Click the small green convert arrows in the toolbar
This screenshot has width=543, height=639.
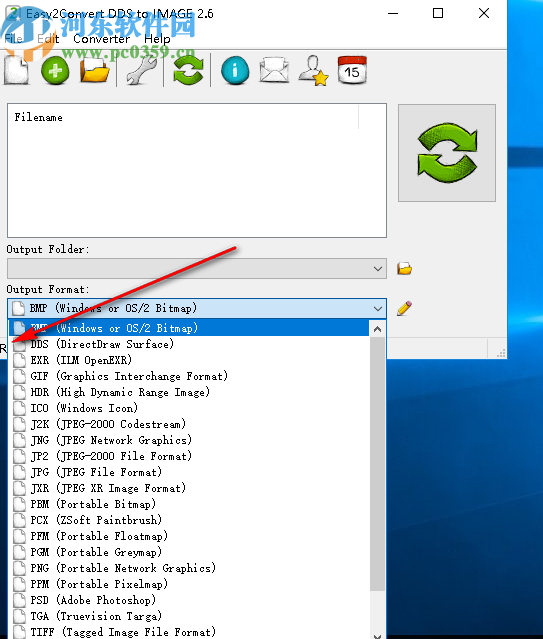(x=188, y=71)
